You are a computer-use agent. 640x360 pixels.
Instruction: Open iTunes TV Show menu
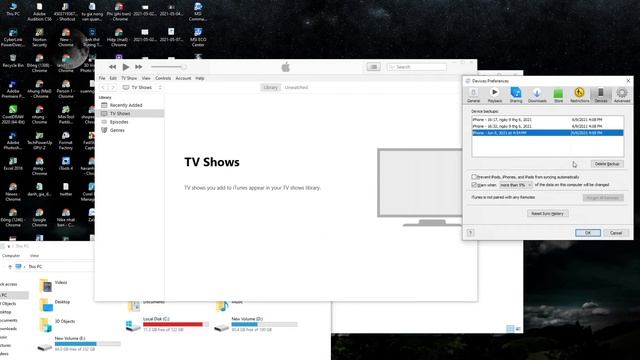click(x=129, y=78)
